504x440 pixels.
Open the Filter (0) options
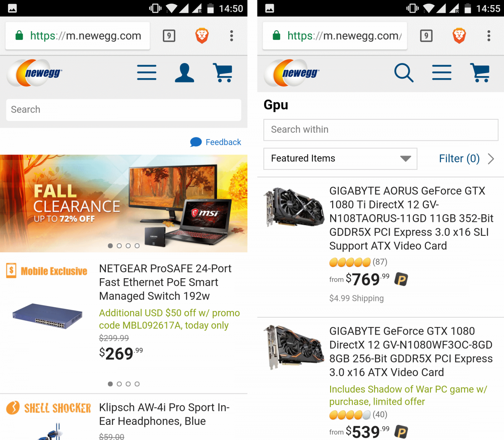tap(466, 159)
